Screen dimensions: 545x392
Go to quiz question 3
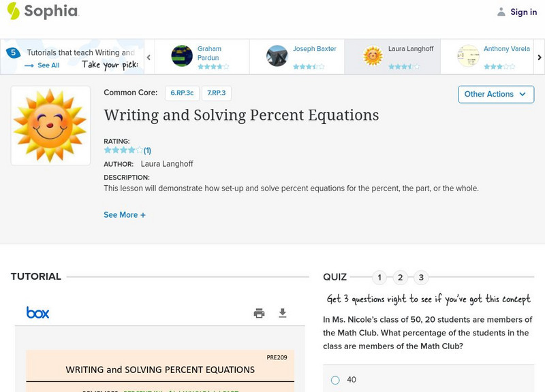coord(422,278)
